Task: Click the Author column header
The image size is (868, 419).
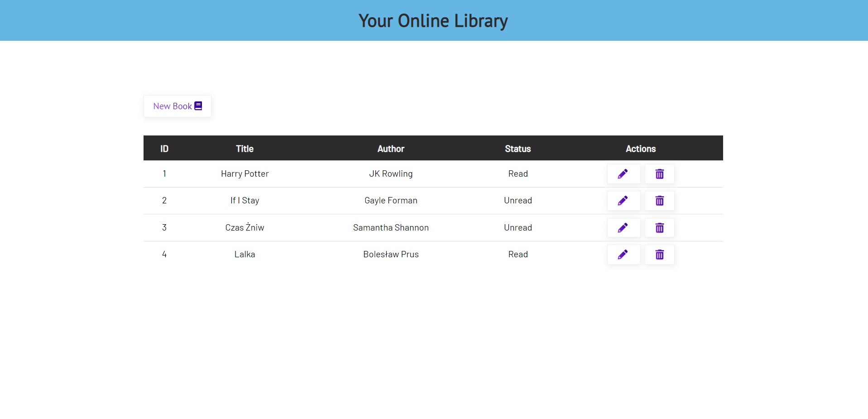Action: pyautogui.click(x=391, y=148)
